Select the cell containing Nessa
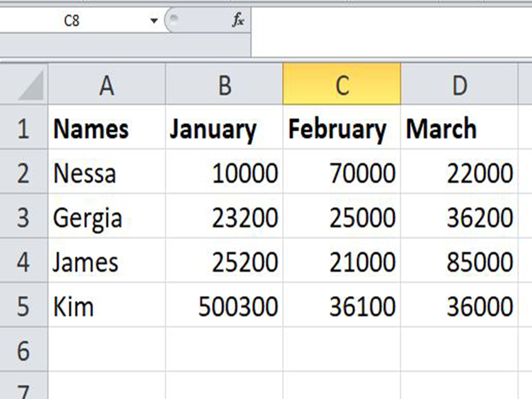532x399 pixels. [107, 173]
